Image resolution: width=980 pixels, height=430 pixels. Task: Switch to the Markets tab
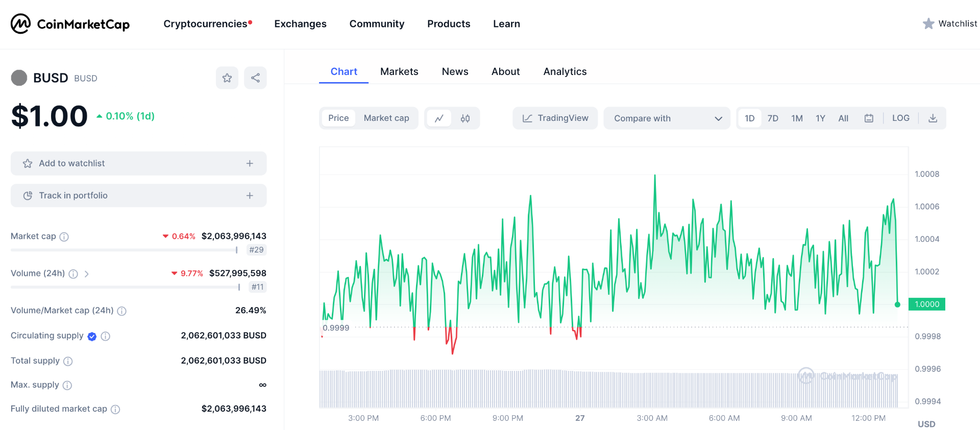(399, 72)
